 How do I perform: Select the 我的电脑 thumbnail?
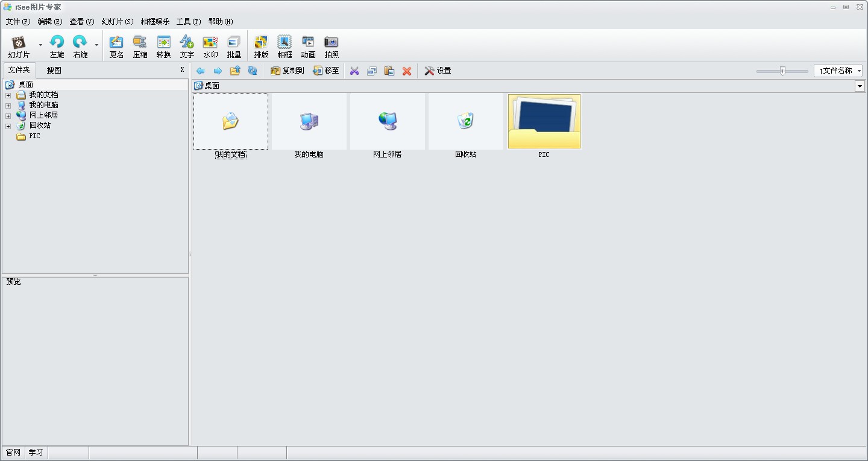tap(309, 126)
